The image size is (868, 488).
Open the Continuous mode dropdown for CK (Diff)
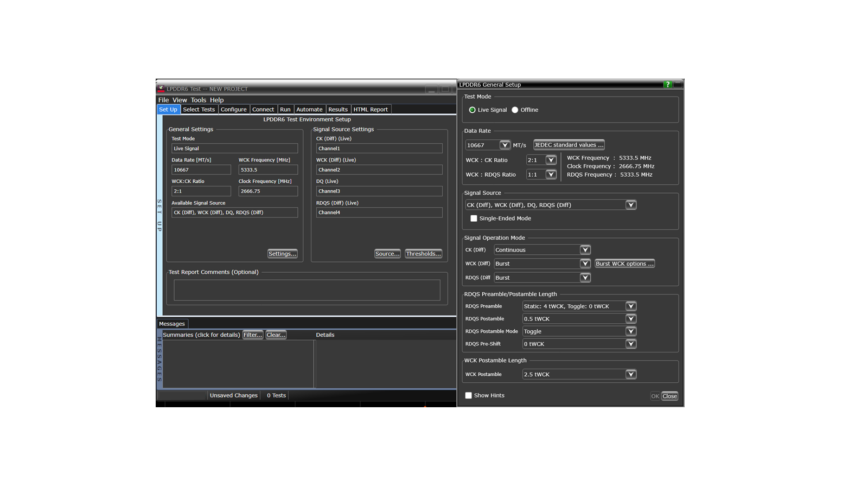point(585,249)
